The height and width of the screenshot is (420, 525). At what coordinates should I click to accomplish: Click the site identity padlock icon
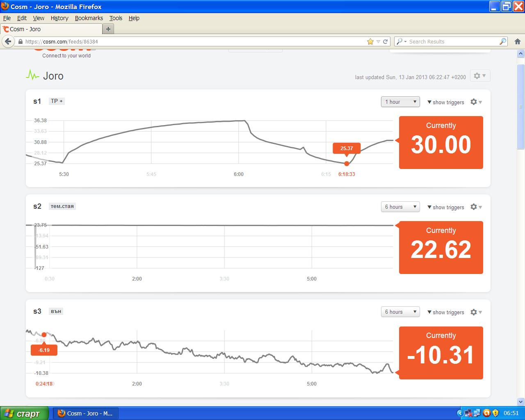(x=20, y=41)
